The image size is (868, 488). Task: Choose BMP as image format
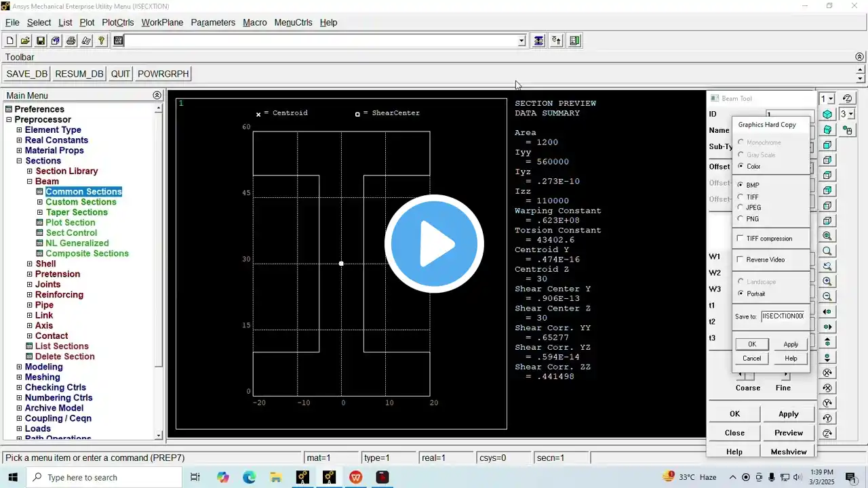(741, 185)
